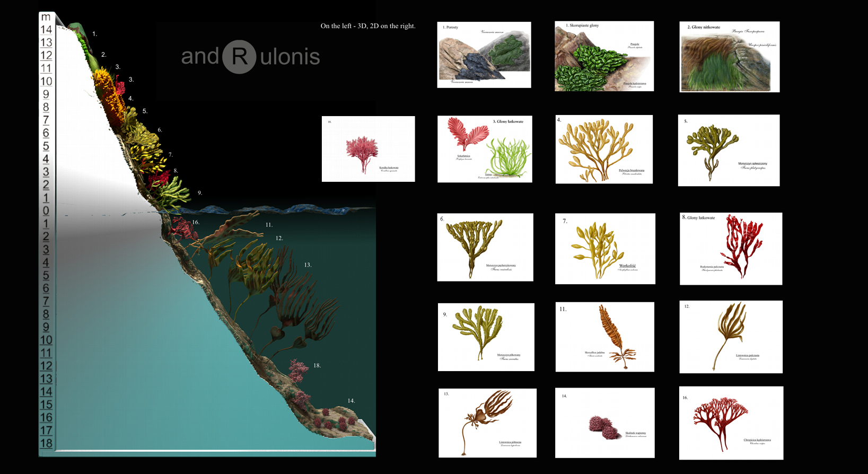Click marker '9.' just above the waterline in the 3D view
Image resolution: width=868 pixels, height=474 pixels.
click(x=200, y=193)
